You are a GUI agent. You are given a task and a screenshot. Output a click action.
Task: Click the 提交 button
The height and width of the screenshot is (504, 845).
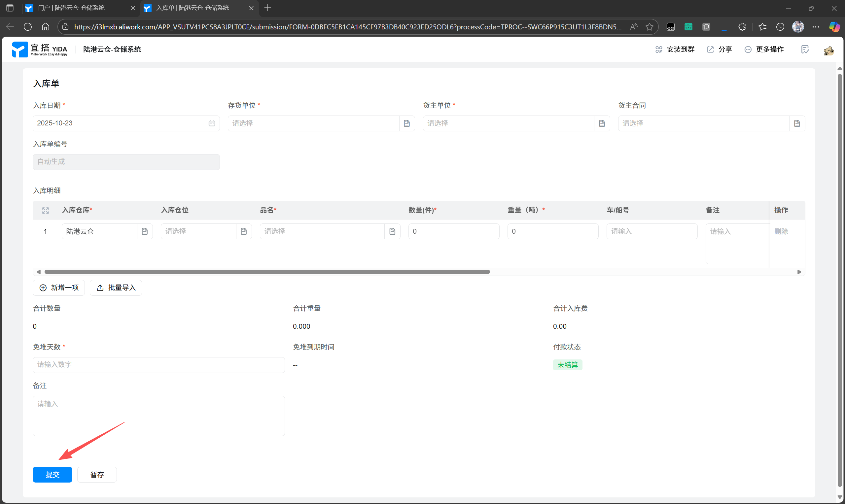click(52, 474)
